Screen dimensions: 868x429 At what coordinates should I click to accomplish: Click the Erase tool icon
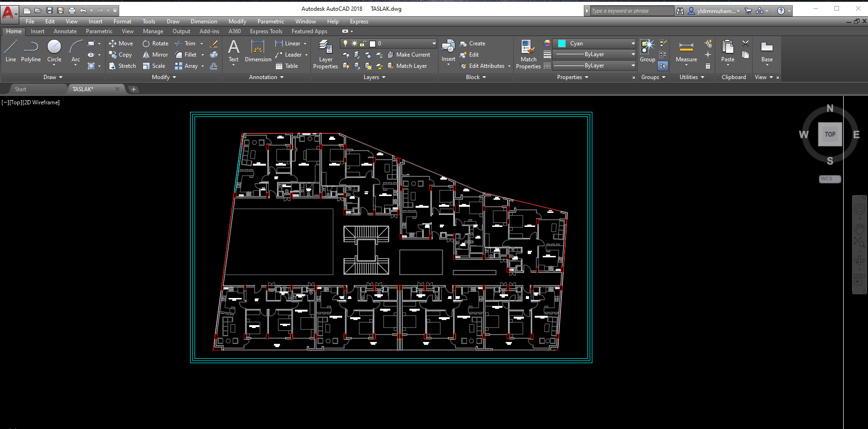coord(214,44)
